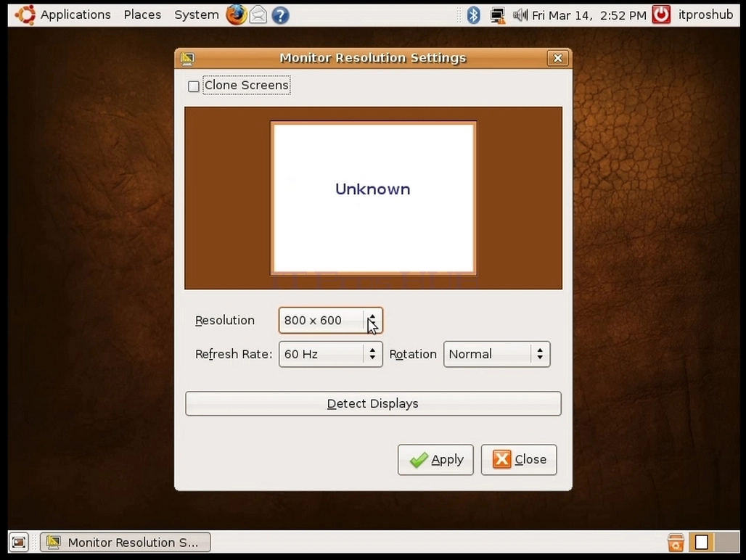The image size is (746, 560).
Task: Open the Applications menu
Action: [x=65, y=15]
